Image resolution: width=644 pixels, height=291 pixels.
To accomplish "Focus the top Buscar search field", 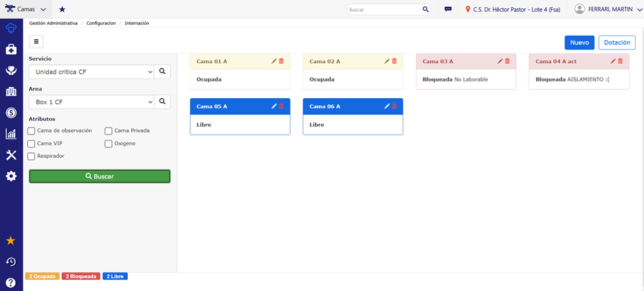I will (384, 9).
